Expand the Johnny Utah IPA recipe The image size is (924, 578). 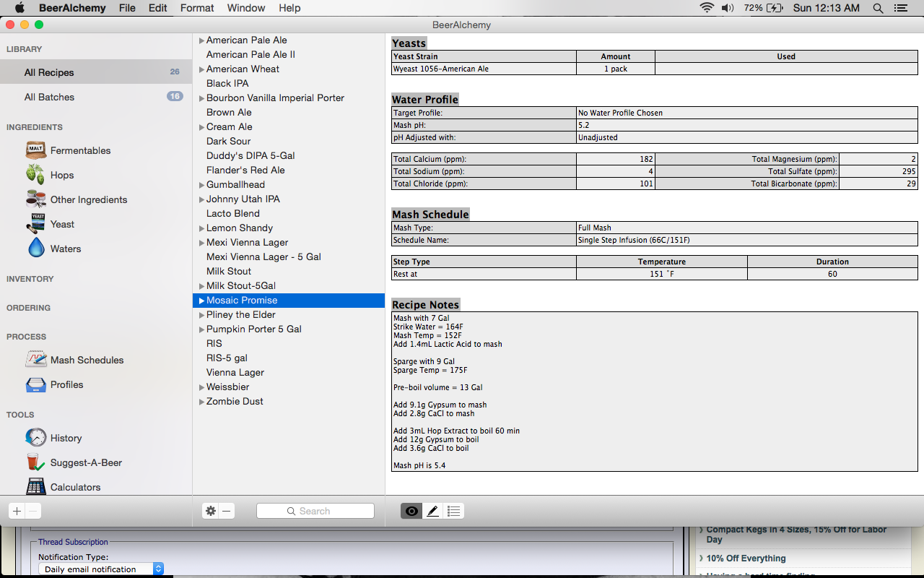(201, 199)
